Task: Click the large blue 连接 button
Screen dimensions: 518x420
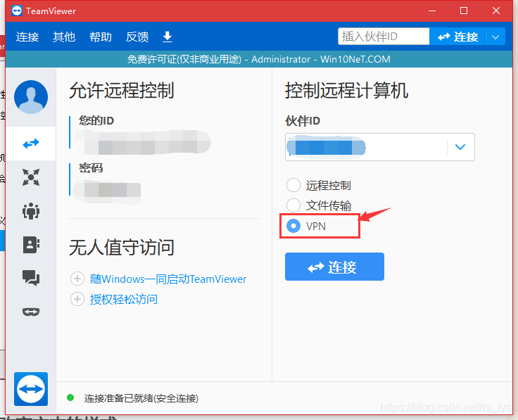Action: point(334,267)
